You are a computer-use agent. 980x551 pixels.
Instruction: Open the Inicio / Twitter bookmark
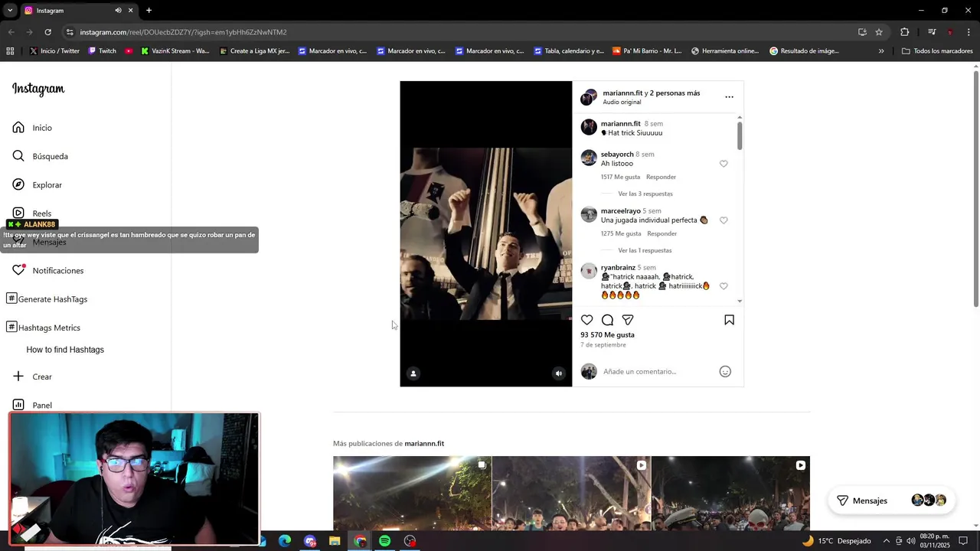click(x=54, y=51)
